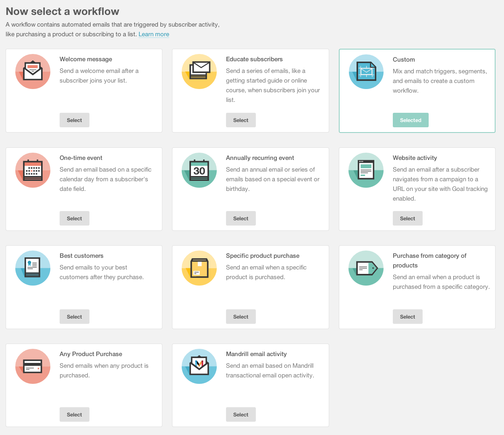
Task: Click the Website activity browser page icon
Action: (x=366, y=170)
